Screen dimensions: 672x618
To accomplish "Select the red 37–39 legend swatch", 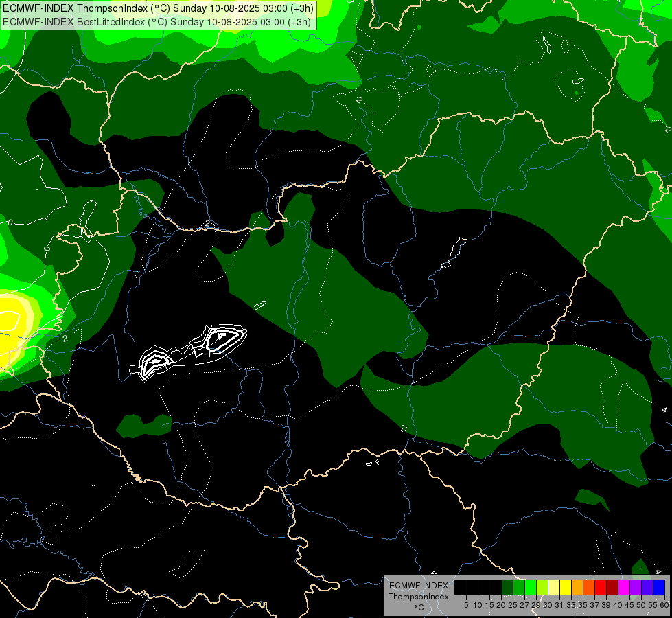I will [601, 587].
